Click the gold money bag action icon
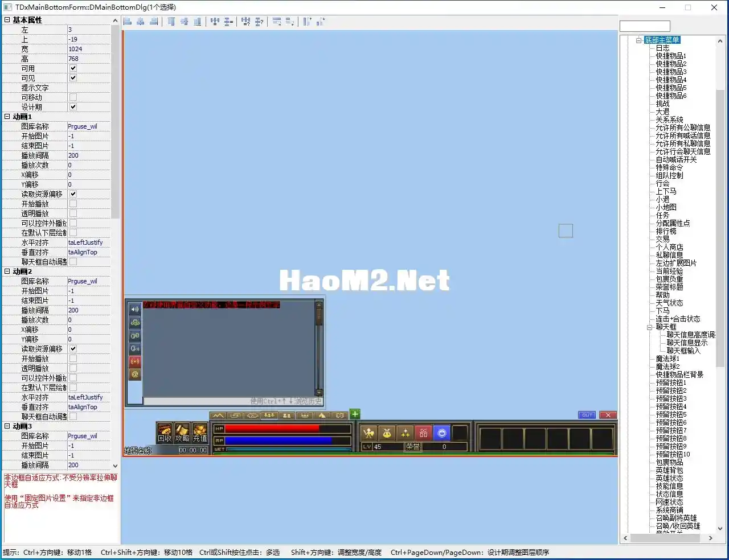 coord(387,433)
